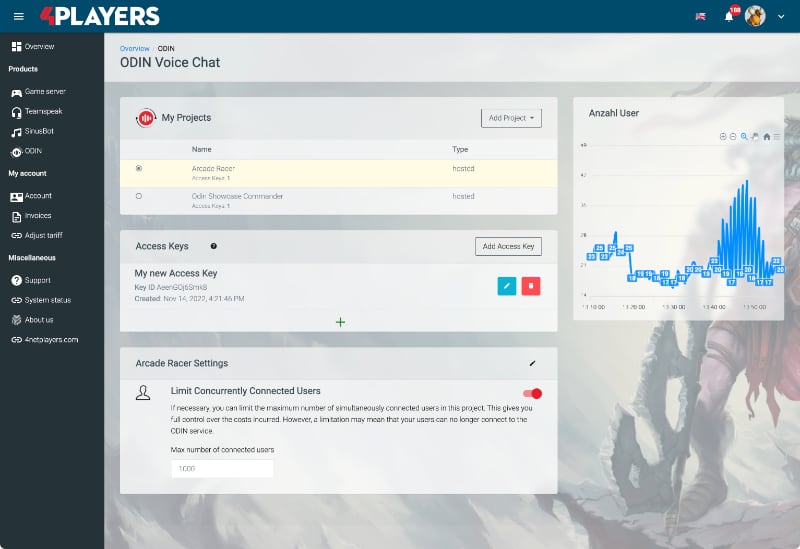Viewport: 800px width, 549px height.
Task: Click the Key ID text
Action: point(171,287)
